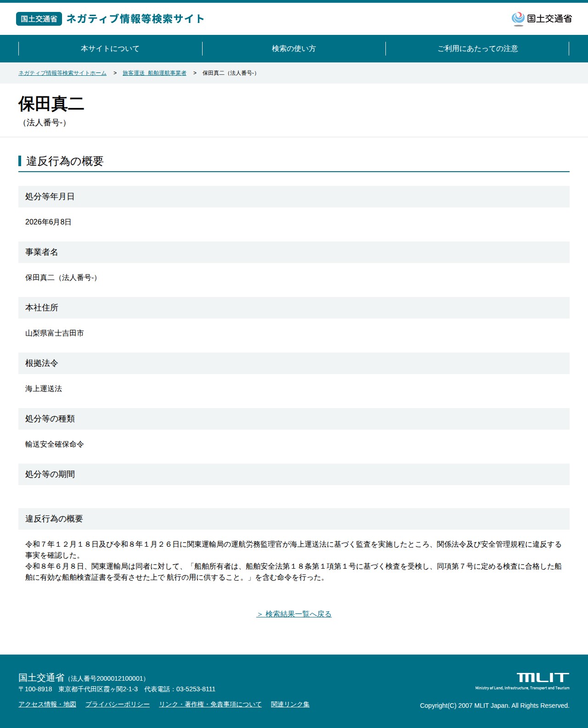Click value 輸送安全確保命令

tap(55, 444)
